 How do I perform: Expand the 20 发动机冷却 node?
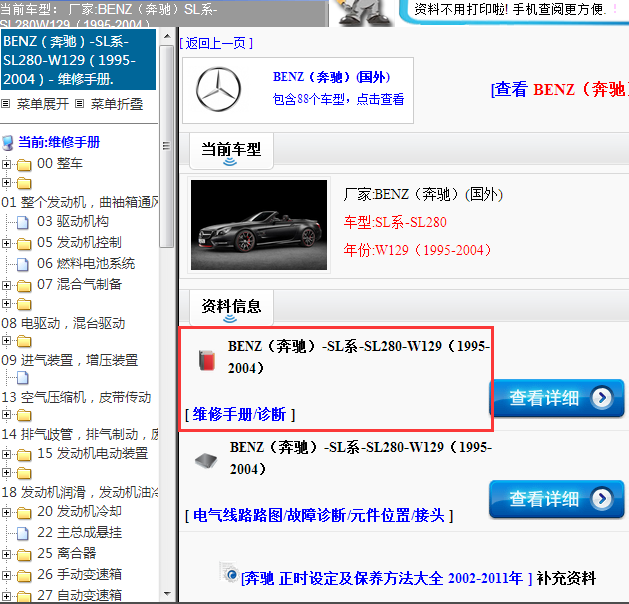point(6,512)
